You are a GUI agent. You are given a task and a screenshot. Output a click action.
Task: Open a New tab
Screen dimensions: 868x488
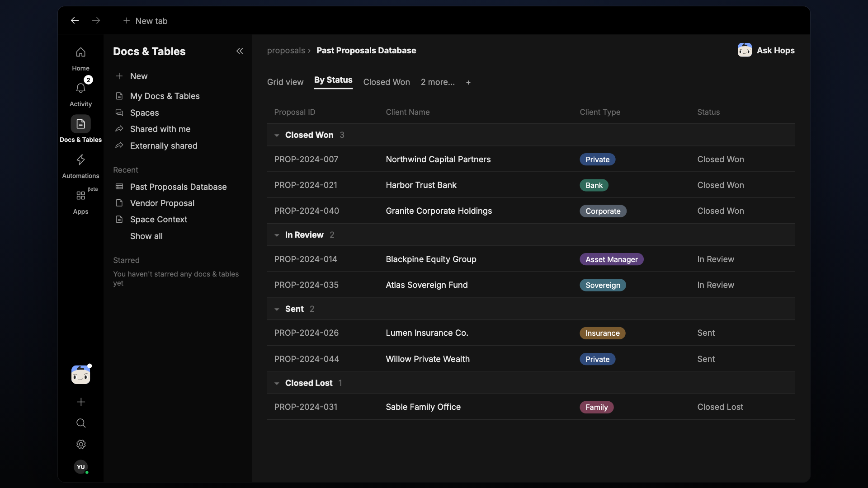click(x=145, y=21)
